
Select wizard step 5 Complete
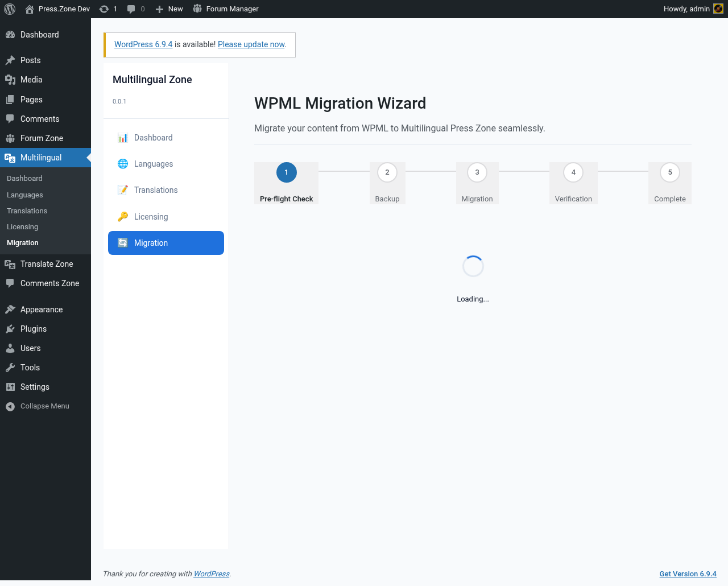(x=670, y=183)
